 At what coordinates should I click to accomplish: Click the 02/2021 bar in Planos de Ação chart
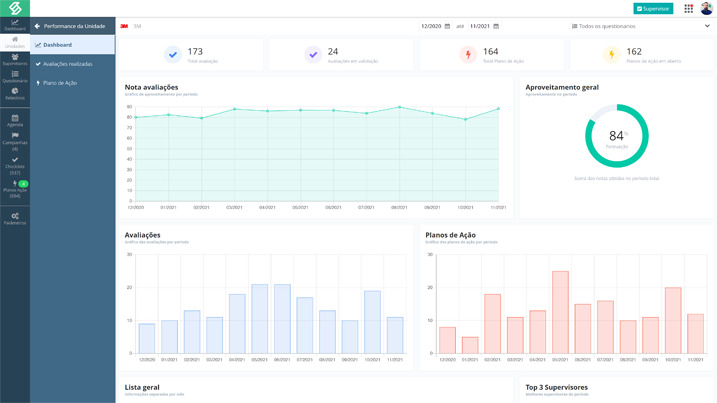(x=492, y=324)
